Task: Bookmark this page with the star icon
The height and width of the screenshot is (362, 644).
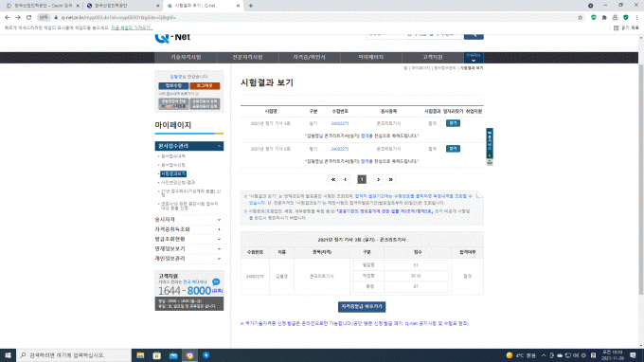Action: pyautogui.click(x=580, y=18)
